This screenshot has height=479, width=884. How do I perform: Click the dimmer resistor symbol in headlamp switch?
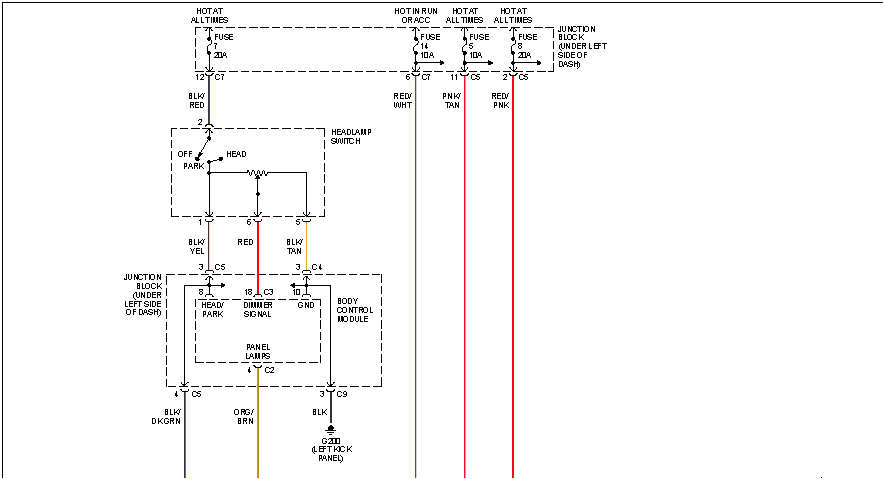[258, 172]
